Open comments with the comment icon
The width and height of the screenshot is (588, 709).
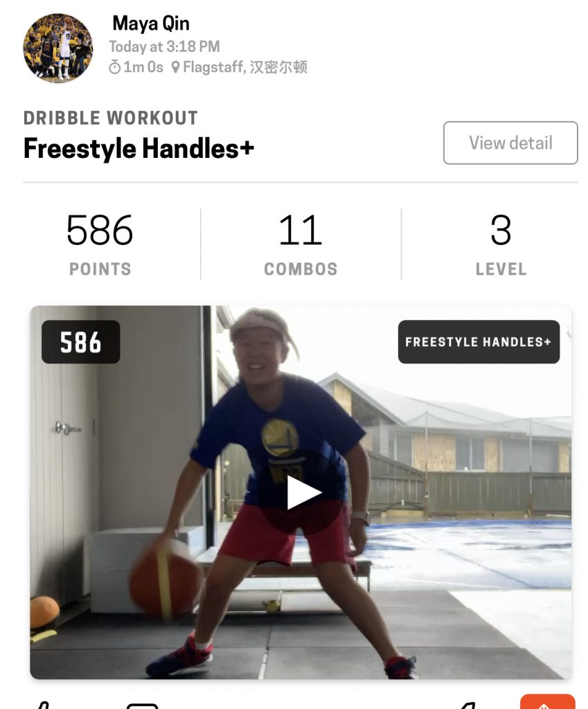[x=143, y=706]
